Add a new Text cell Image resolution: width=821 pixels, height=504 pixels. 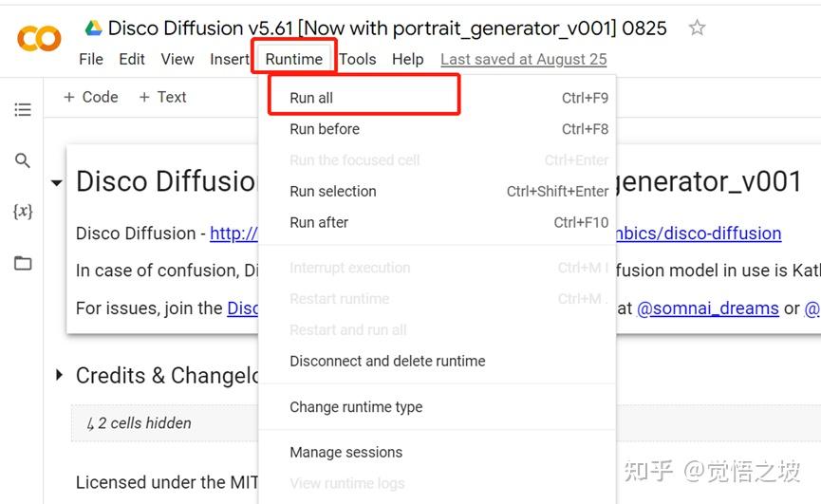point(162,97)
